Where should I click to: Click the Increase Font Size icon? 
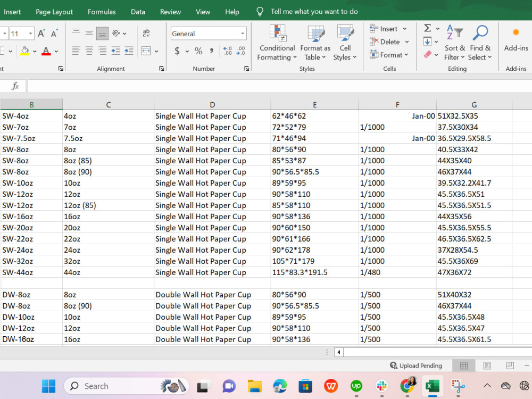41,34
